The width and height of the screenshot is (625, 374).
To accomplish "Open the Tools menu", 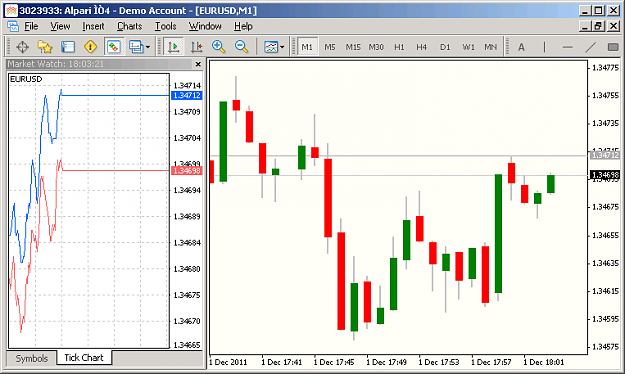I will (x=165, y=26).
